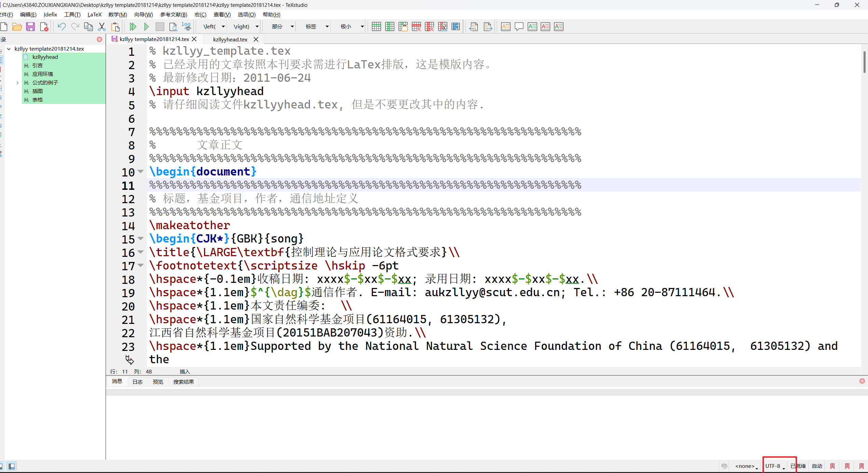Open the 日志 log panel tab

point(137,382)
